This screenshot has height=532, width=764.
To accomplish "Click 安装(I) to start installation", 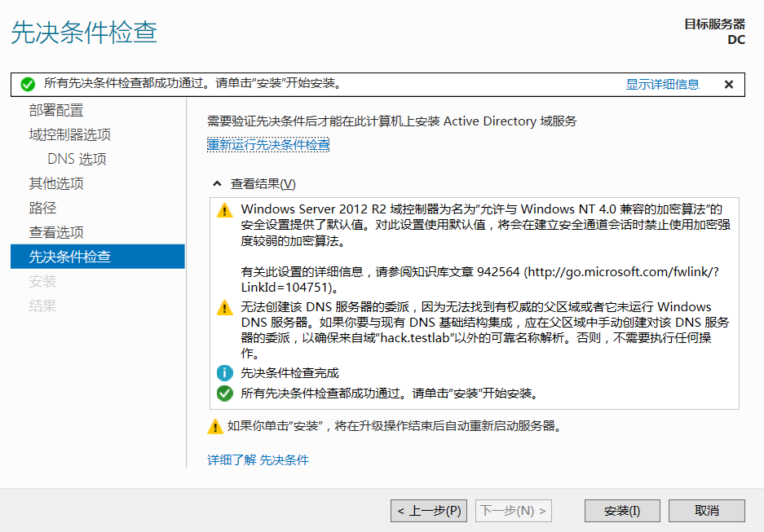I will tap(622, 511).
